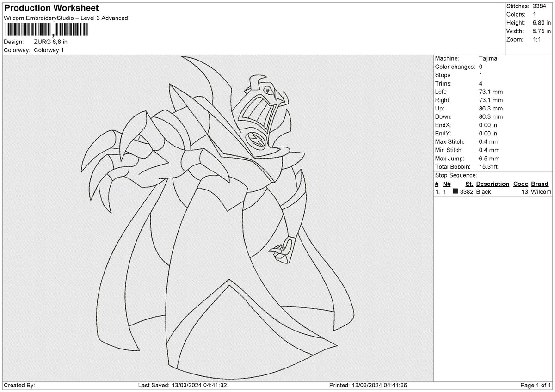Screen dimensions: 555x392
Task: Click the 'Down:' row label
Action: pos(444,116)
